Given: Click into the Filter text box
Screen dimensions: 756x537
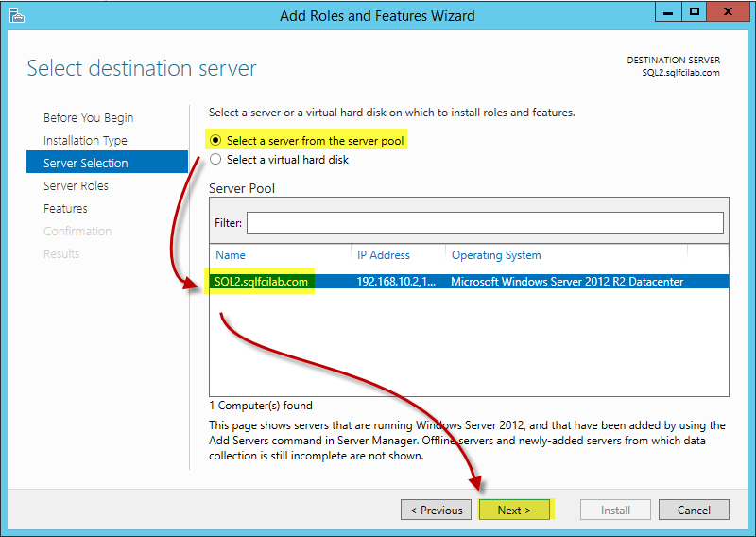Looking at the screenshot, I should click(485, 223).
